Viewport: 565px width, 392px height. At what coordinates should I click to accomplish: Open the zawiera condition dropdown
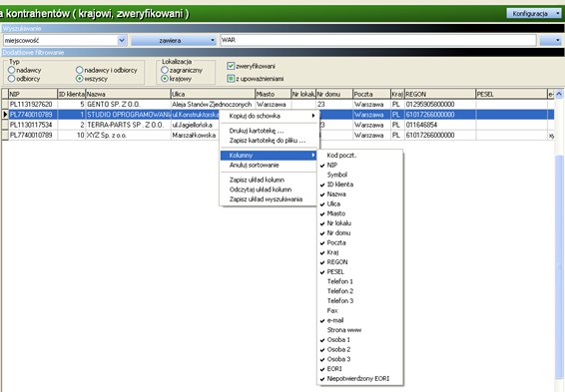click(x=174, y=40)
